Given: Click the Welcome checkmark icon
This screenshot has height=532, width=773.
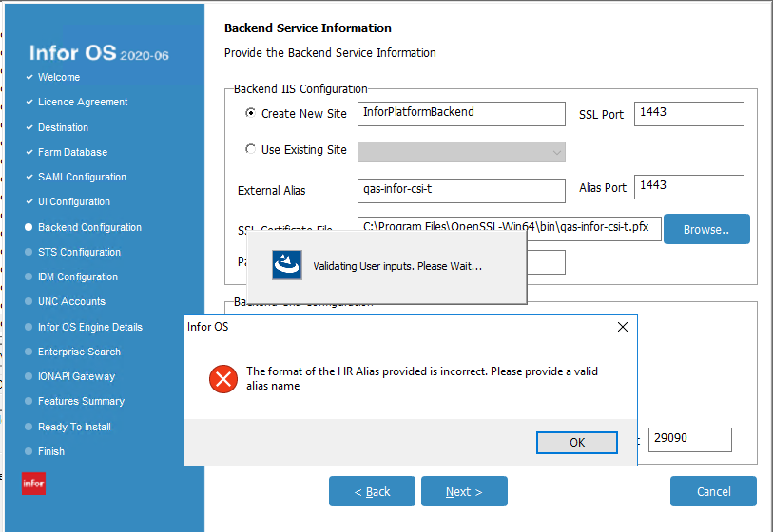Looking at the screenshot, I should (29, 77).
